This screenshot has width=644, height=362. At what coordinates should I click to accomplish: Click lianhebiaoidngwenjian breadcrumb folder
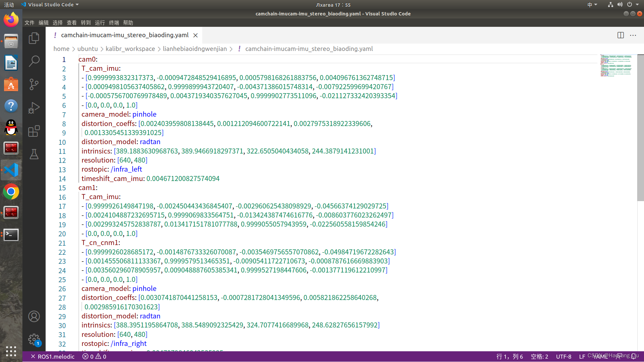click(195, 49)
